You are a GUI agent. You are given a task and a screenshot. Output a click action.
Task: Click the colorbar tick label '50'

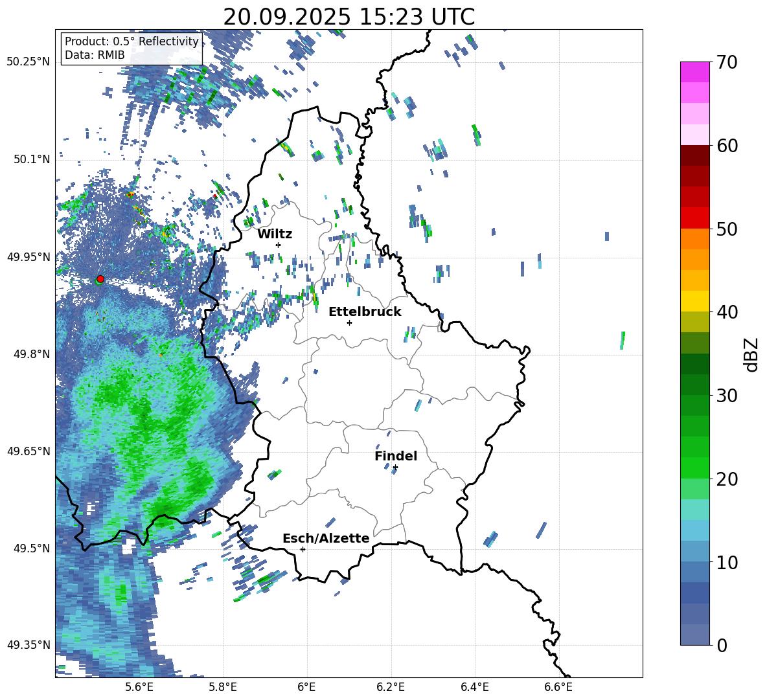point(727,229)
